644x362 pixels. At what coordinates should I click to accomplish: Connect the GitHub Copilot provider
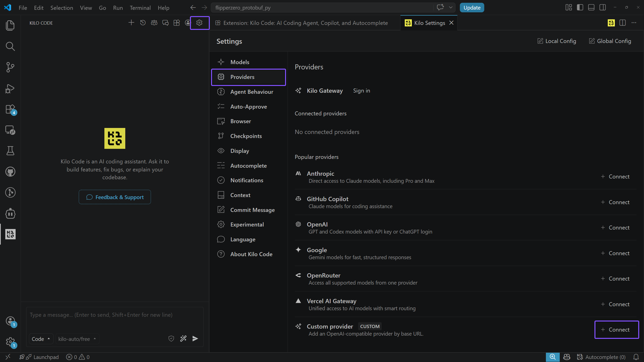click(615, 202)
